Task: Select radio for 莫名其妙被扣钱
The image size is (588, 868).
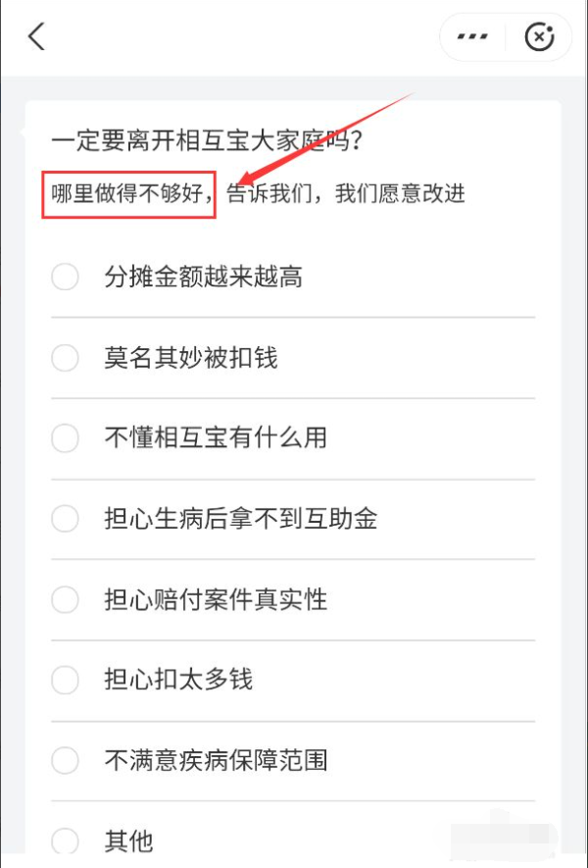Action: pos(65,358)
